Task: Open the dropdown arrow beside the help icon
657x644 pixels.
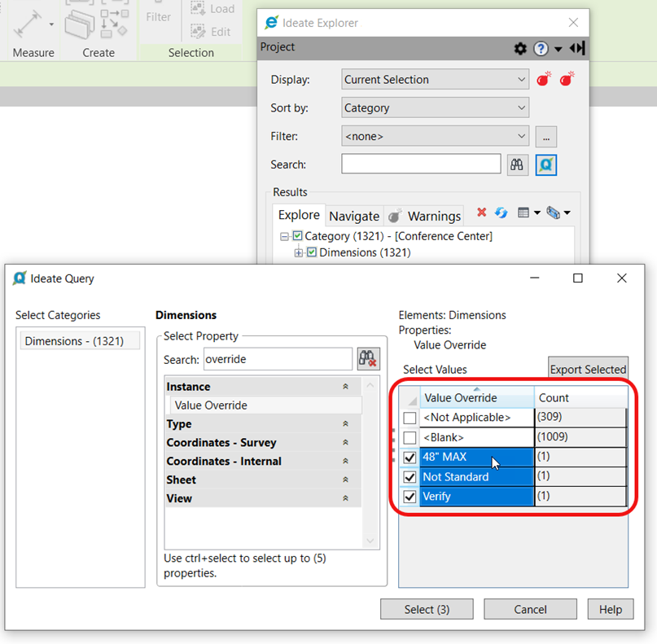Action: tap(558, 50)
